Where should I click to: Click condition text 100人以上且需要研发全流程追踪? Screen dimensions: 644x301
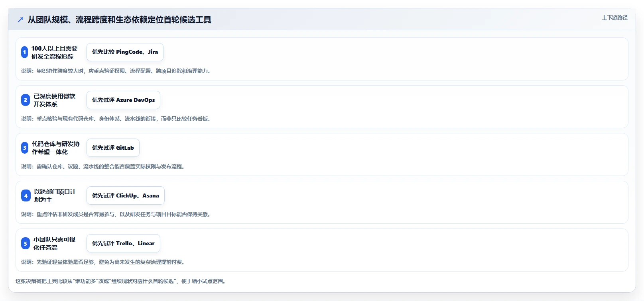pyautogui.click(x=55, y=52)
